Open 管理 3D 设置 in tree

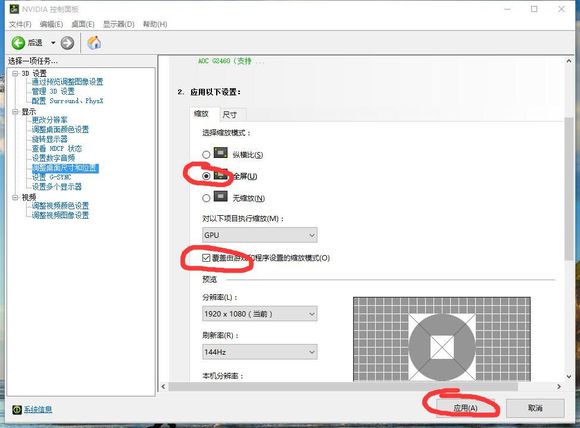(x=53, y=91)
